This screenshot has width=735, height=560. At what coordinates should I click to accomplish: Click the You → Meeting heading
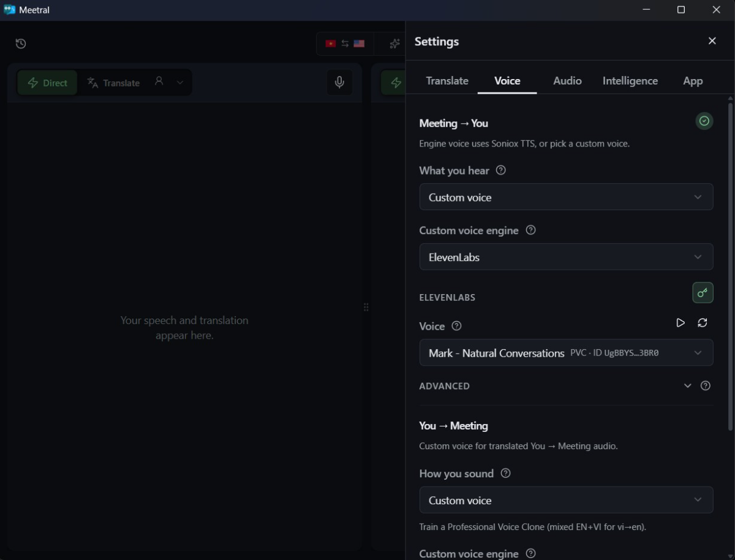click(x=454, y=426)
